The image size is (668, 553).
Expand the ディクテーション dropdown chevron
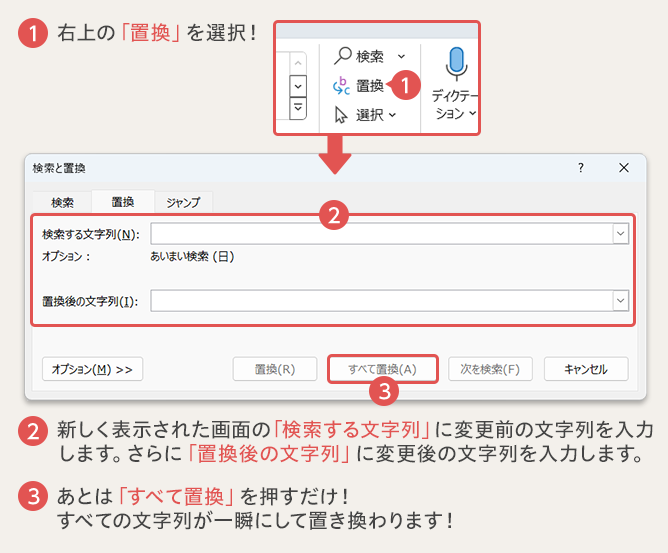pos(472,114)
